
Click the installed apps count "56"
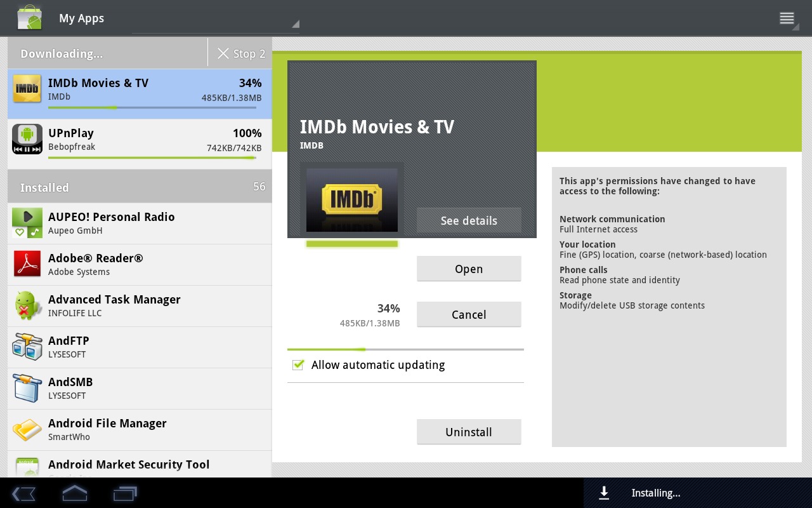259,187
